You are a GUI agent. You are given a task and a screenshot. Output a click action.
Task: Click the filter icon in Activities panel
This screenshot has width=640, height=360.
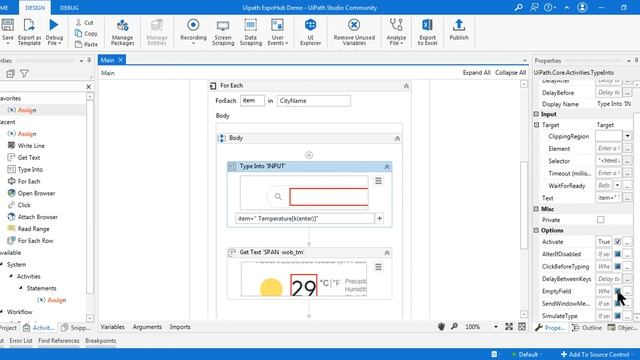point(24,74)
